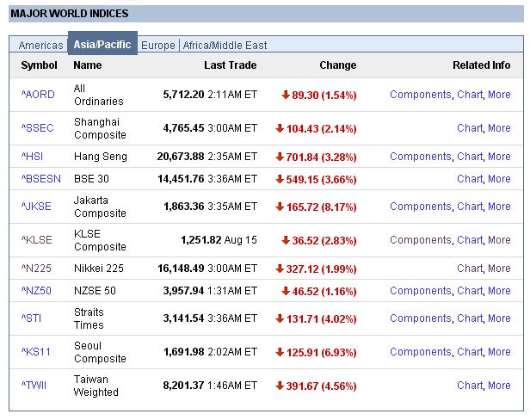The height and width of the screenshot is (420, 530).
Task: Click the ^JKSE symbol link
Action: point(35,207)
